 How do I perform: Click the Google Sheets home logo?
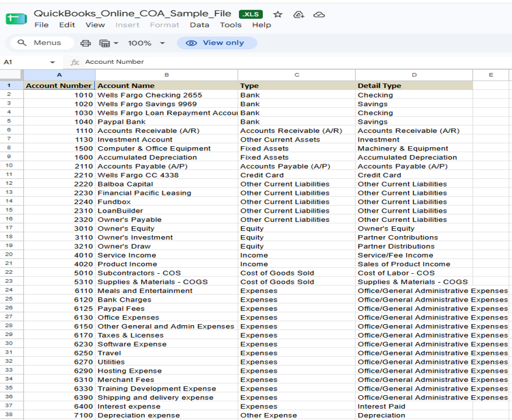pos(16,19)
